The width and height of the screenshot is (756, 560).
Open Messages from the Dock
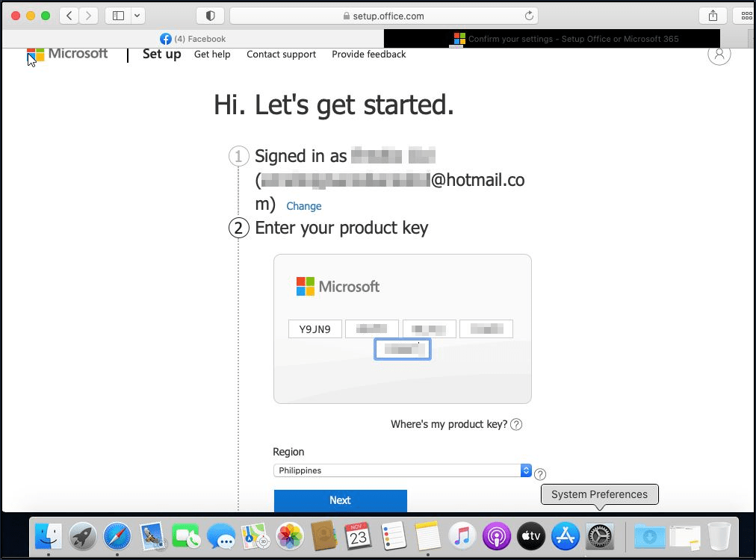pyautogui.click(x=221, y=536)
